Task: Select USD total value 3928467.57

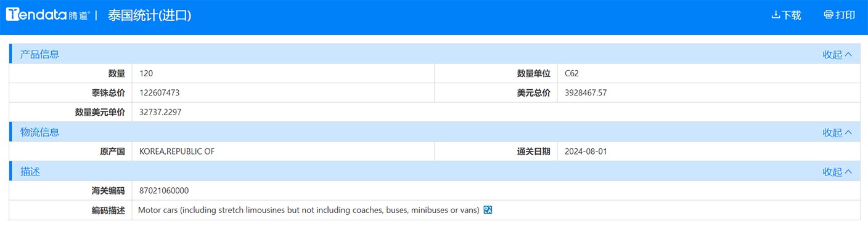Action: pos(586,93)
